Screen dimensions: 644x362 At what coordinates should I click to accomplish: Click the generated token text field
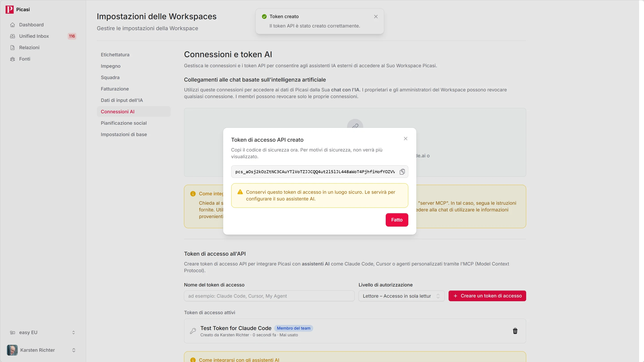point(315,172)
